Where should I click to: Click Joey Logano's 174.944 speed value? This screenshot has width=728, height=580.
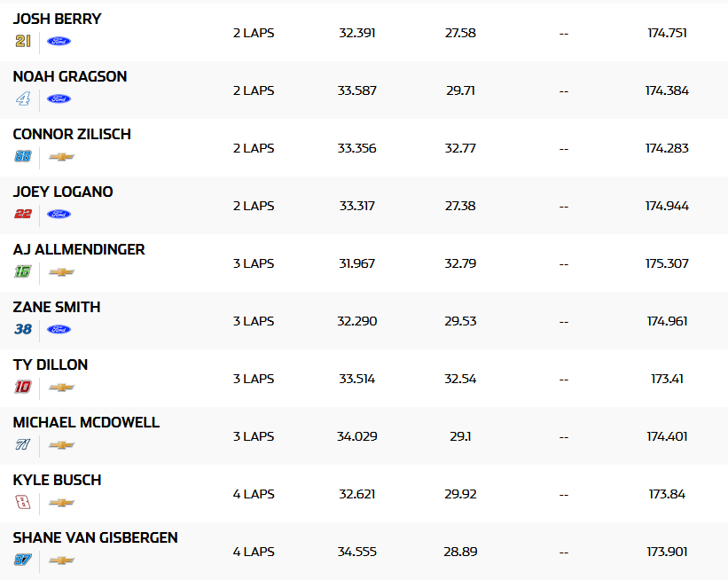tap(667, 206)
